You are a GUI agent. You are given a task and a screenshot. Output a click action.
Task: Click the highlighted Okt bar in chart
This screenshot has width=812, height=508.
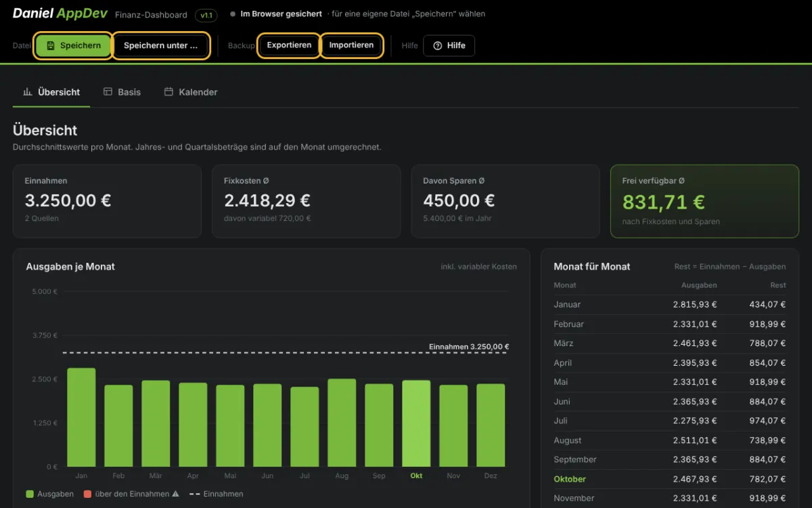pos(416,423)
